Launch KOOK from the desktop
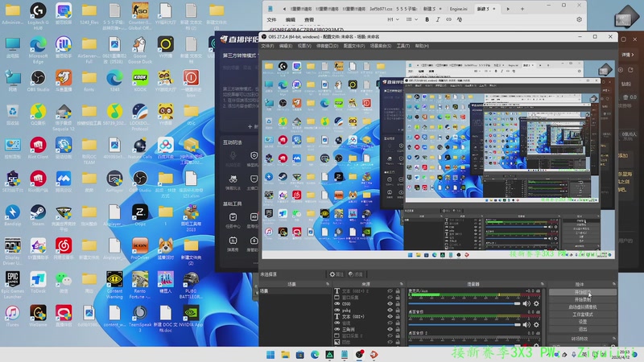This screenshot has height=362, width=644. click(x=140, y=81)
